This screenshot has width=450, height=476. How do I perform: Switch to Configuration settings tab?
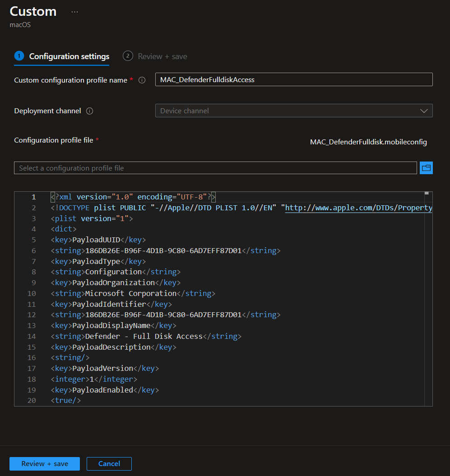pyautogui.click(x=69, y=56)
